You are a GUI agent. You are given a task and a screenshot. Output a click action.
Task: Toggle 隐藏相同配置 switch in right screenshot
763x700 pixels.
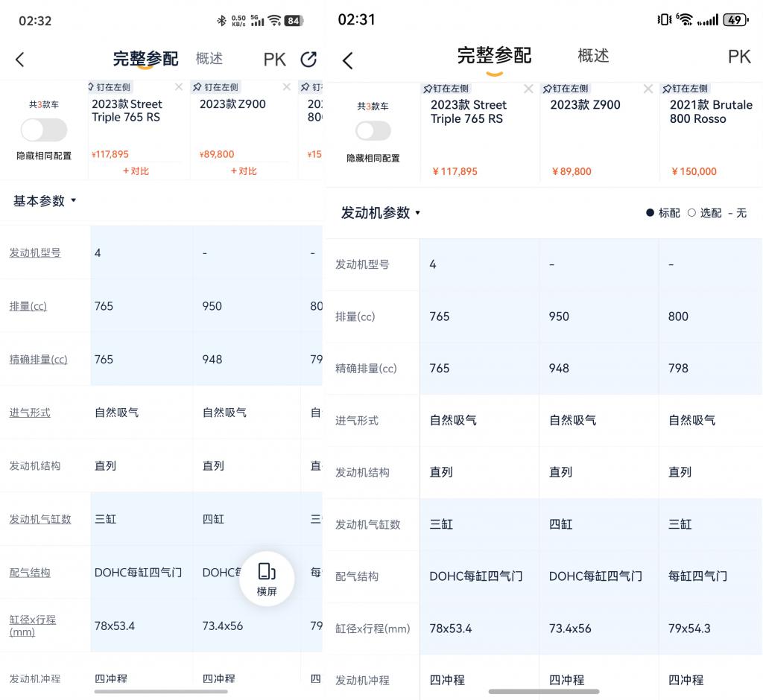[373, 131]
